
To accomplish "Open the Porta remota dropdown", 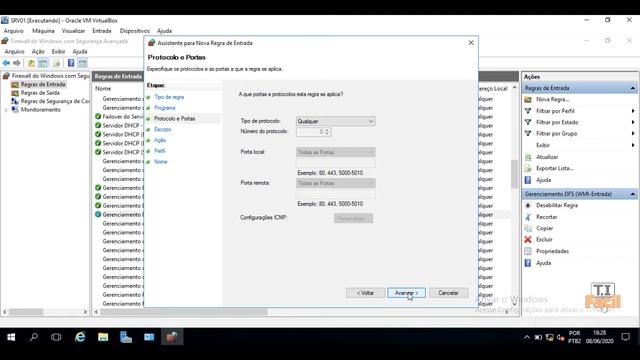I will [336, 183].
